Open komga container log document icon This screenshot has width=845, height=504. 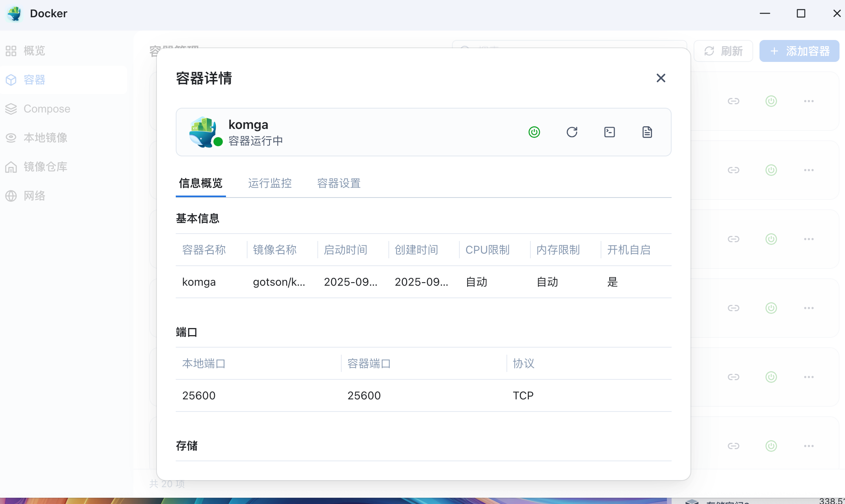click(x=647, y=132)
